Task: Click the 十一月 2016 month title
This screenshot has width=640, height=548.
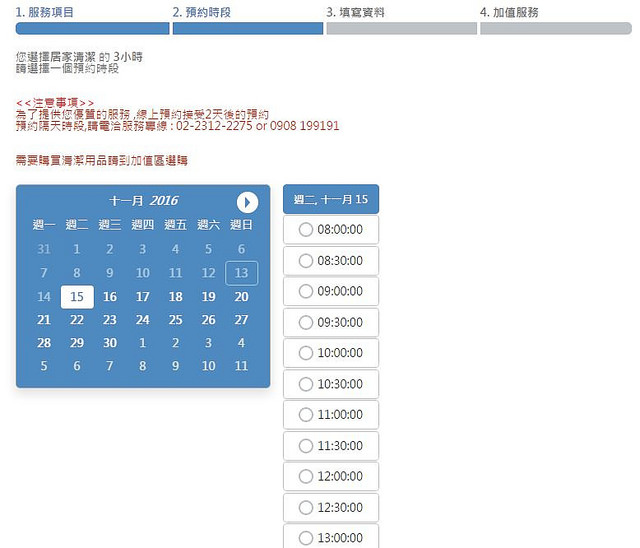Action: click(x=143, y=201)
